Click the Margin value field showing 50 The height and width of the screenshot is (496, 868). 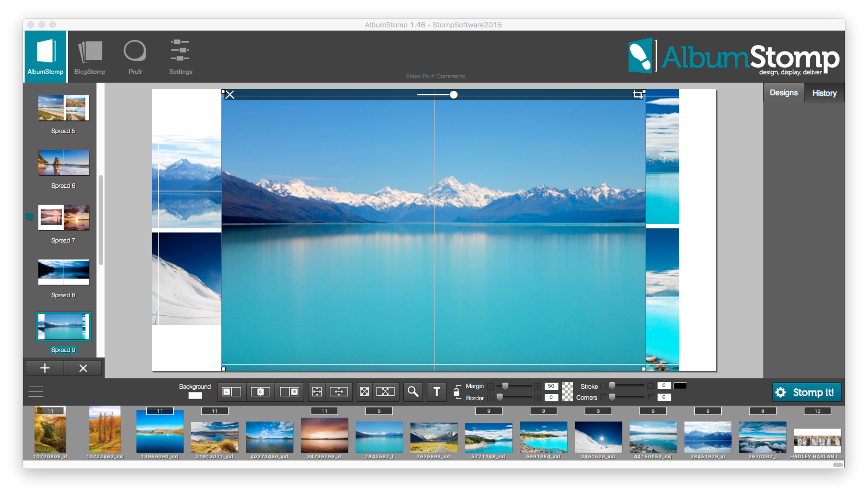point(551,386)
